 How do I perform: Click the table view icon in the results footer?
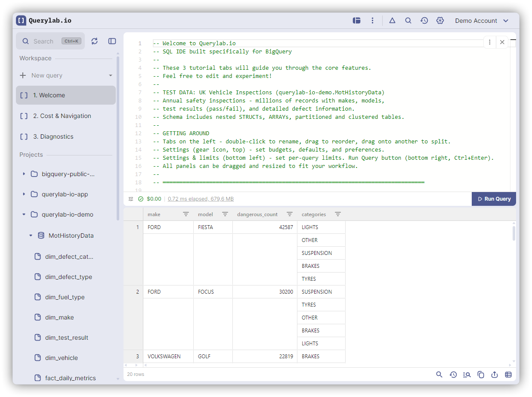(x=508, y=375)
